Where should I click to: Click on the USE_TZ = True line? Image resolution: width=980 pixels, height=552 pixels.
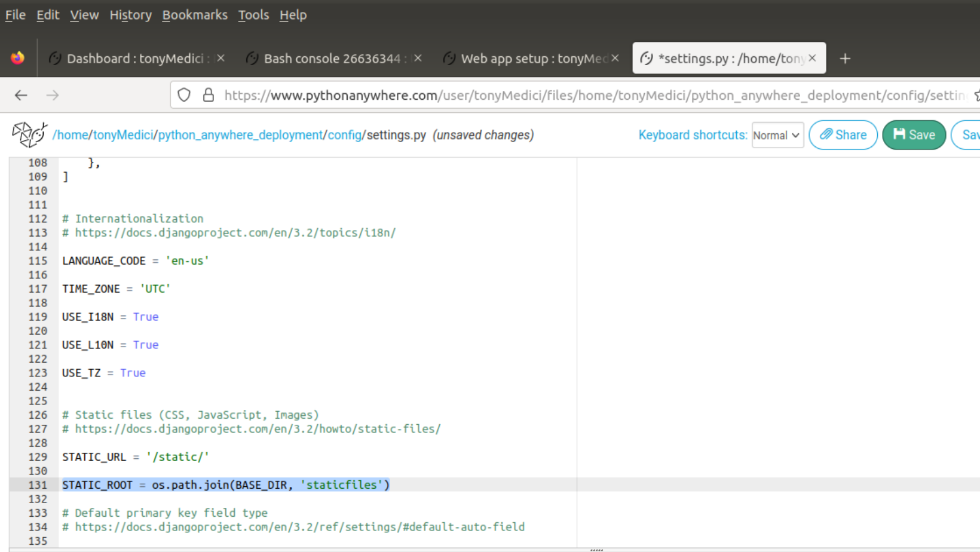point(104,373)
